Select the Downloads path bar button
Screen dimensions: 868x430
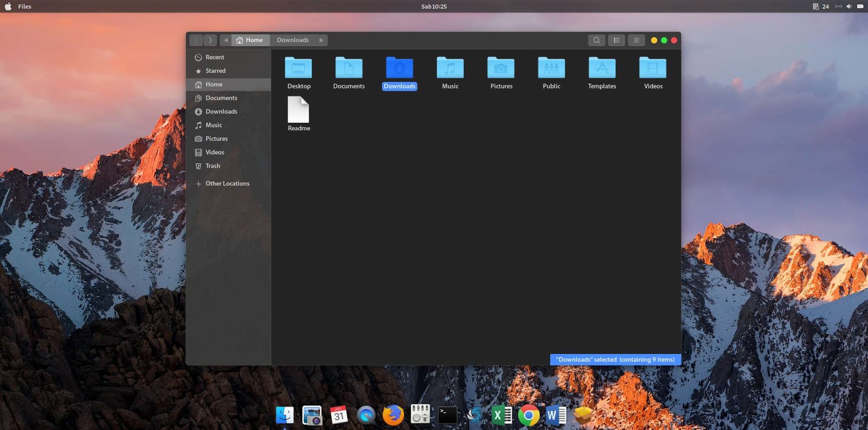point(293,40)
